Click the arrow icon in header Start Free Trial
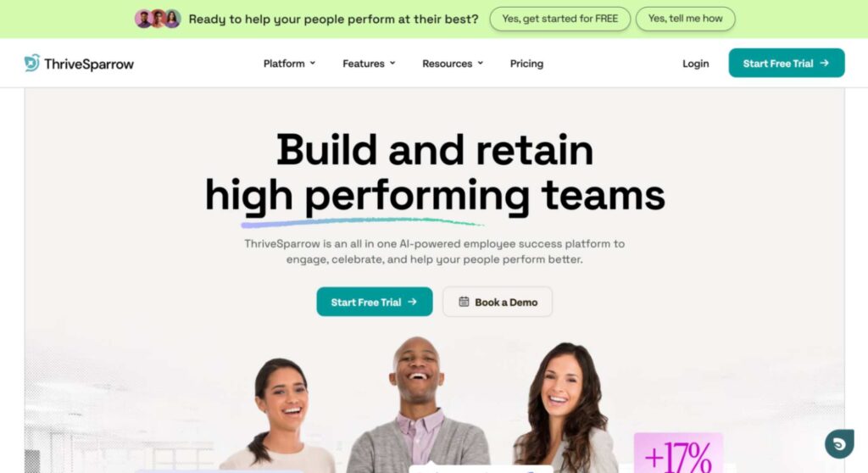868x473 pixels. pos(824,63)
